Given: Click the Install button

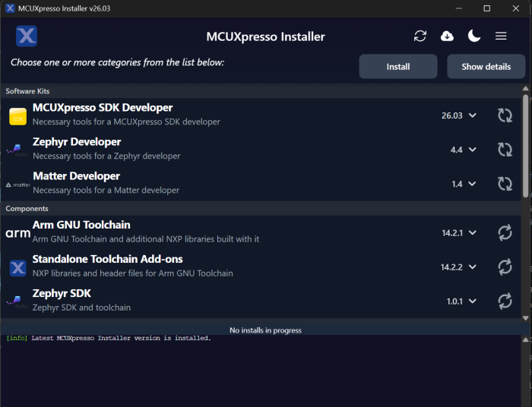Looking at the screenshot, I should pos(398,66).
